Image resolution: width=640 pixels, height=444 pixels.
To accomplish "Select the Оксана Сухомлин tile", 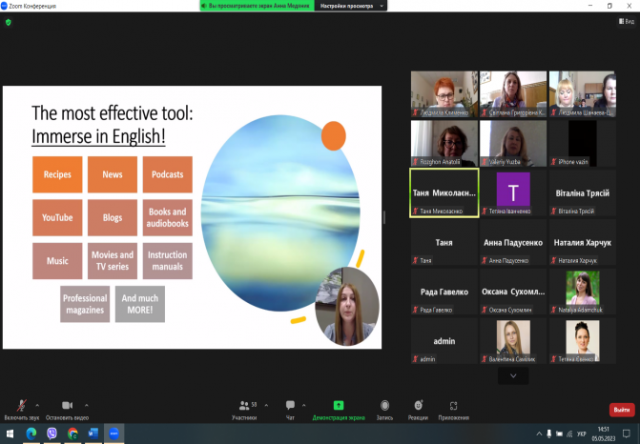I will coord(513,291).
